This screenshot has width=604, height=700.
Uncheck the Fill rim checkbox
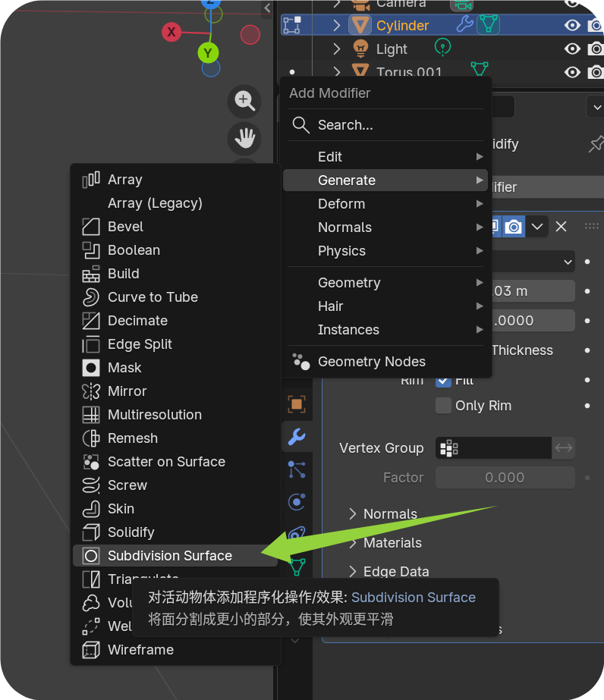[x=443, y=381]
